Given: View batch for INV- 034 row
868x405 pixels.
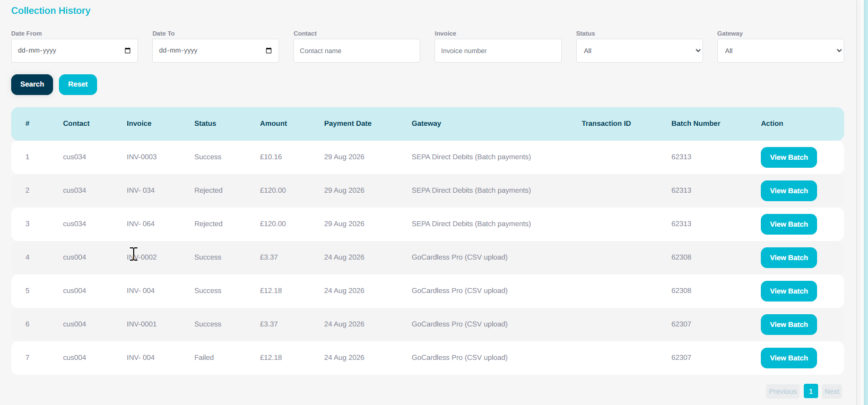Looking at the screenshot, I should 789,191.
